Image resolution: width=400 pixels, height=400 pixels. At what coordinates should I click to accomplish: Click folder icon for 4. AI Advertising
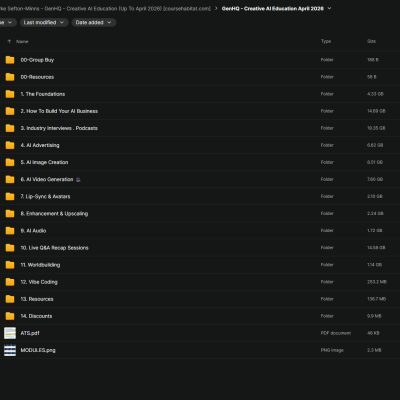(10, 145)
